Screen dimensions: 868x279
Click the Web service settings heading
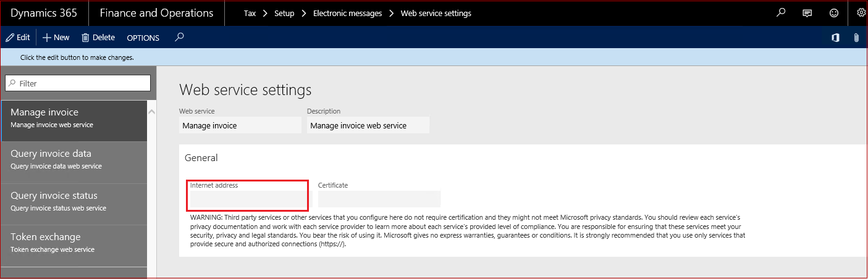coord(245,90)
